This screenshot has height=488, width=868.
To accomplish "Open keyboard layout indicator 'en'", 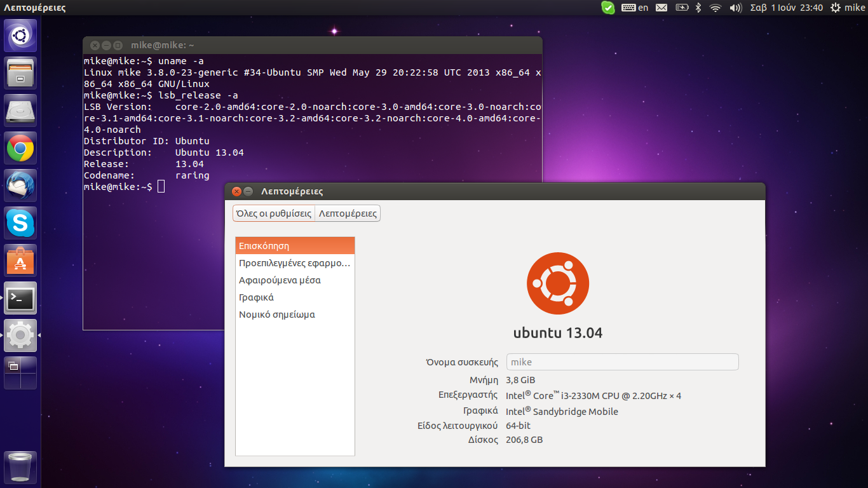I will [x=635, y=8].
